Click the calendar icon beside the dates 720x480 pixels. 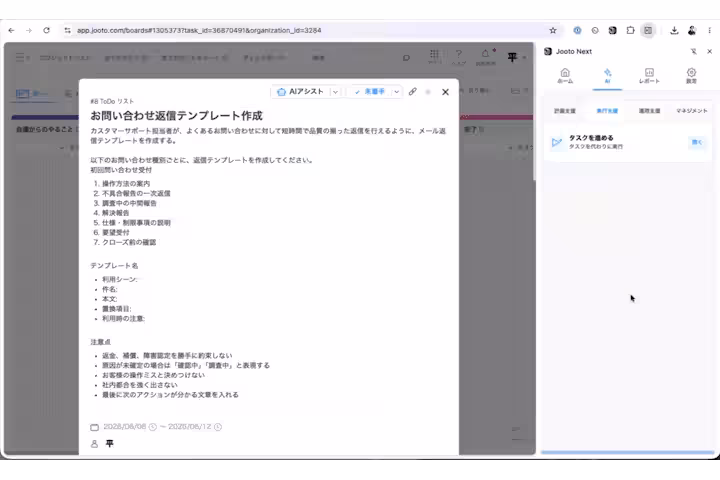[94, 427]
